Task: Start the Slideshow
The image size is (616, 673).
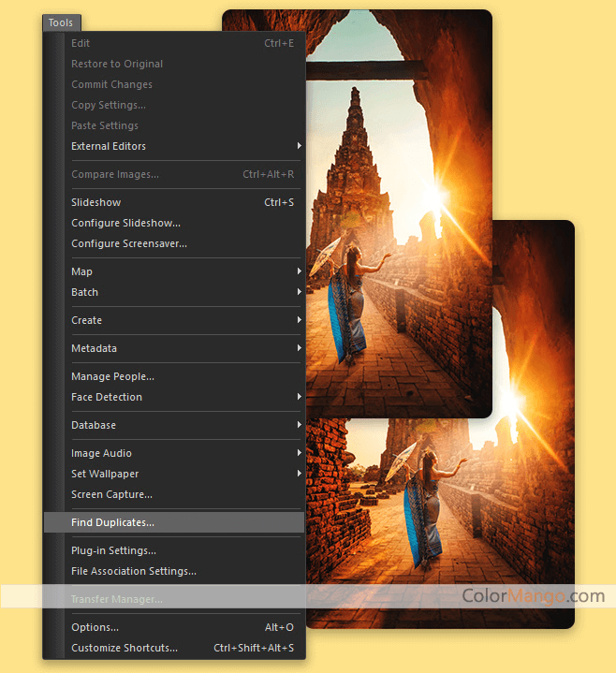Action: (96, 202)
